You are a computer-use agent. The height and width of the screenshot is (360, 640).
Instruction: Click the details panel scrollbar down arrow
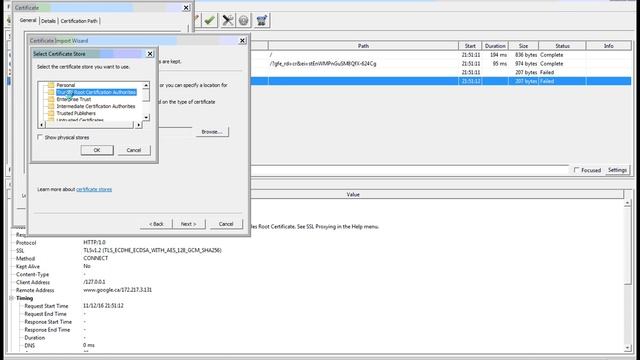(627, 348)
